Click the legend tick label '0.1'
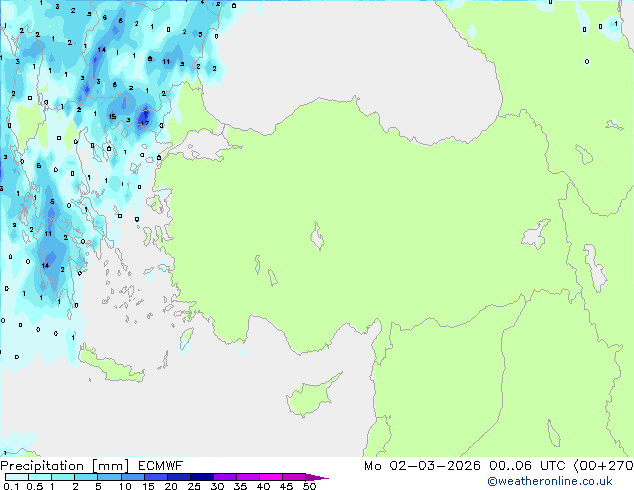 11,486
